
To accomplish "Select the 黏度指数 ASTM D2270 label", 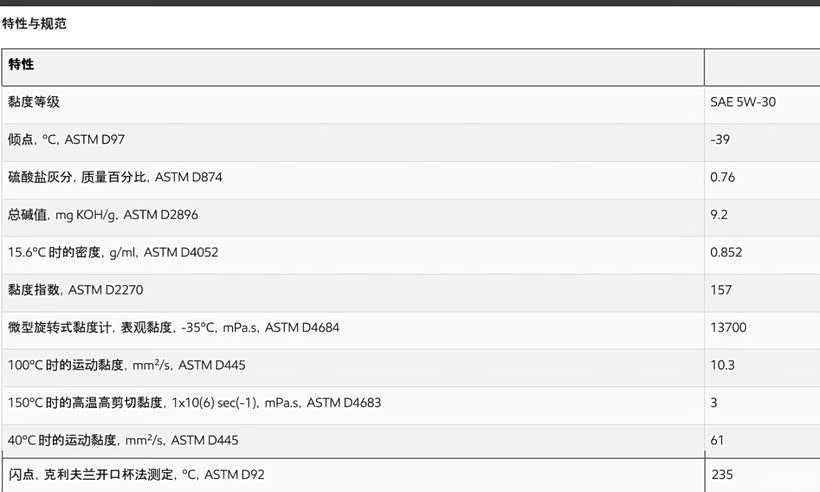I will 79,290.
